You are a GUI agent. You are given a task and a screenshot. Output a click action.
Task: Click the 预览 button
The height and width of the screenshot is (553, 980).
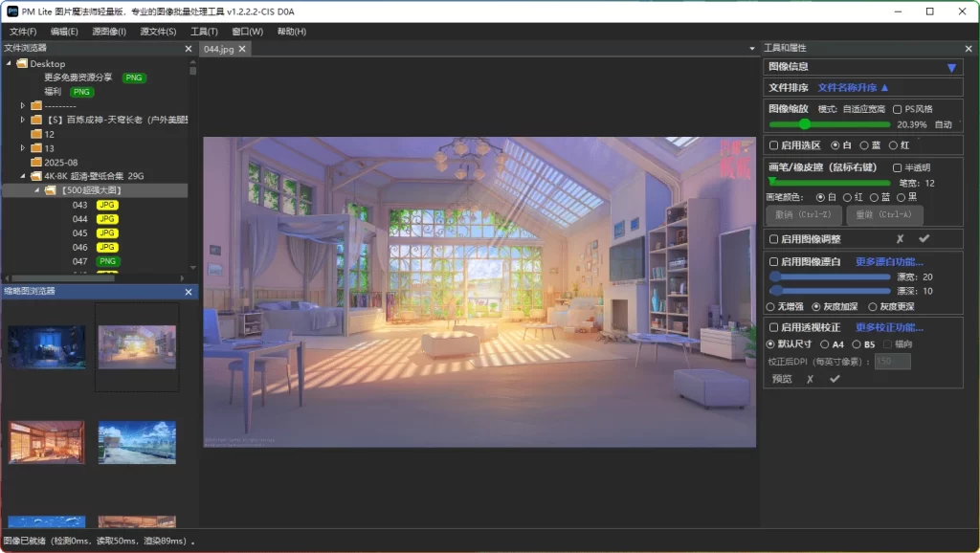(782, 379)
